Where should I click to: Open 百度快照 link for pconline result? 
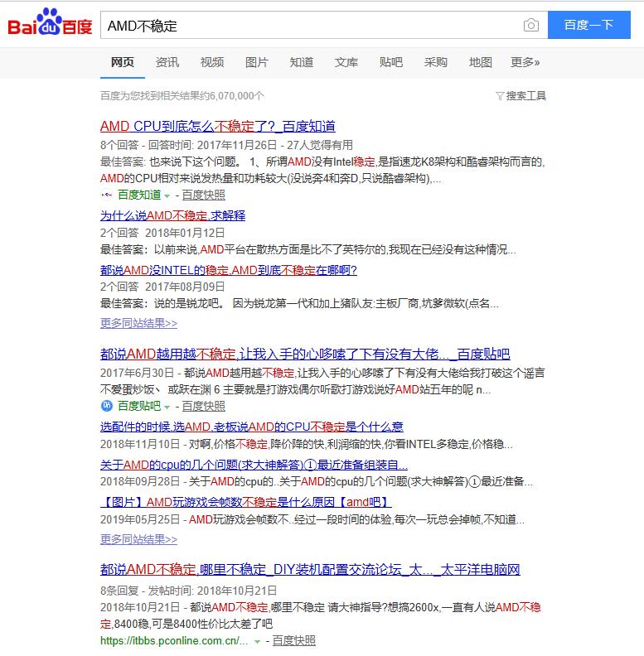(x=294, y=640)
